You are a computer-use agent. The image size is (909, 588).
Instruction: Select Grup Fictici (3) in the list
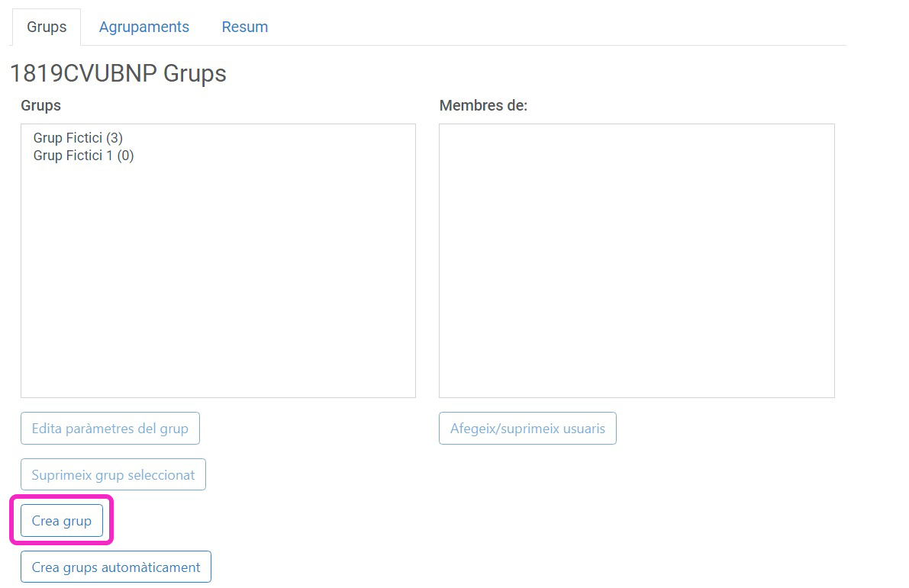[x=77, y=138]
